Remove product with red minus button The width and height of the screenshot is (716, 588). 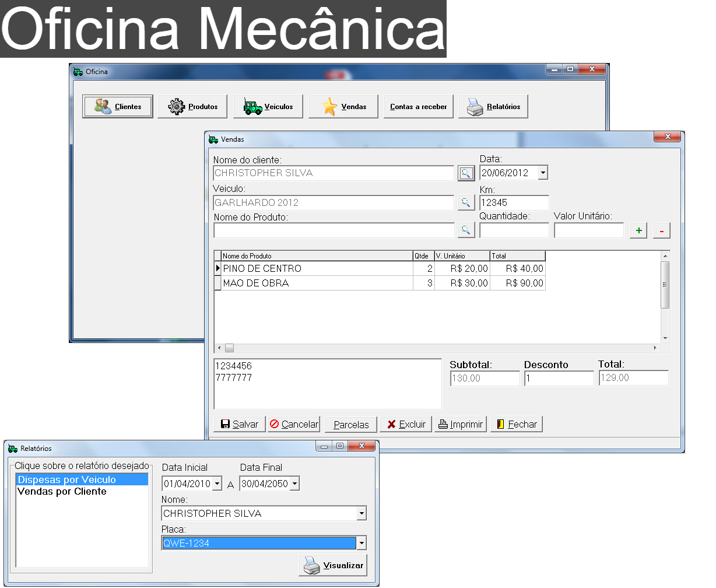coord(661,230)
